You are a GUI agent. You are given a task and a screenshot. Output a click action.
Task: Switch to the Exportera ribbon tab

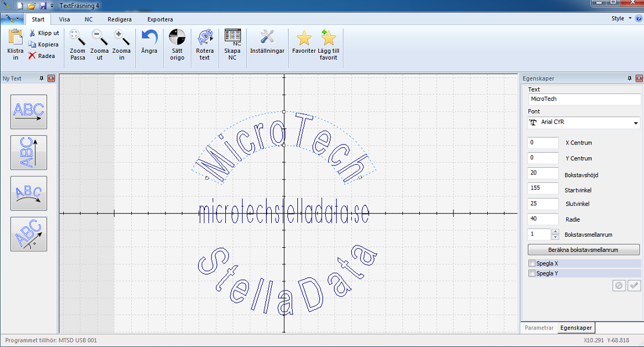(x=160, y=19)
